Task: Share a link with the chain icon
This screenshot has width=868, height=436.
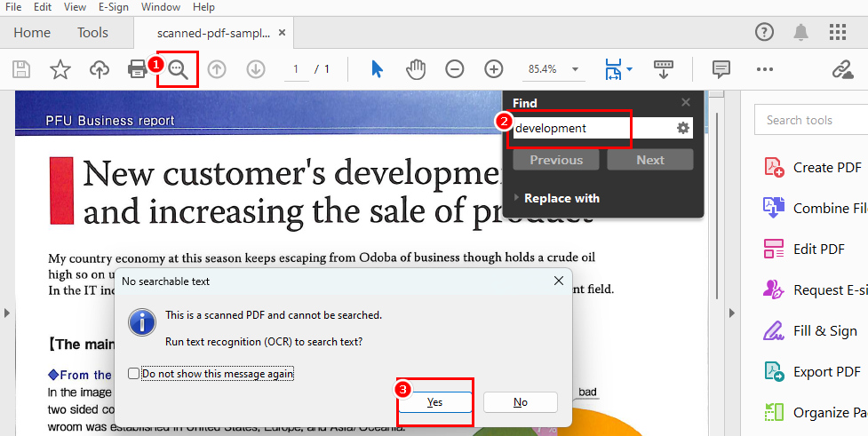Action: [843, 70]
